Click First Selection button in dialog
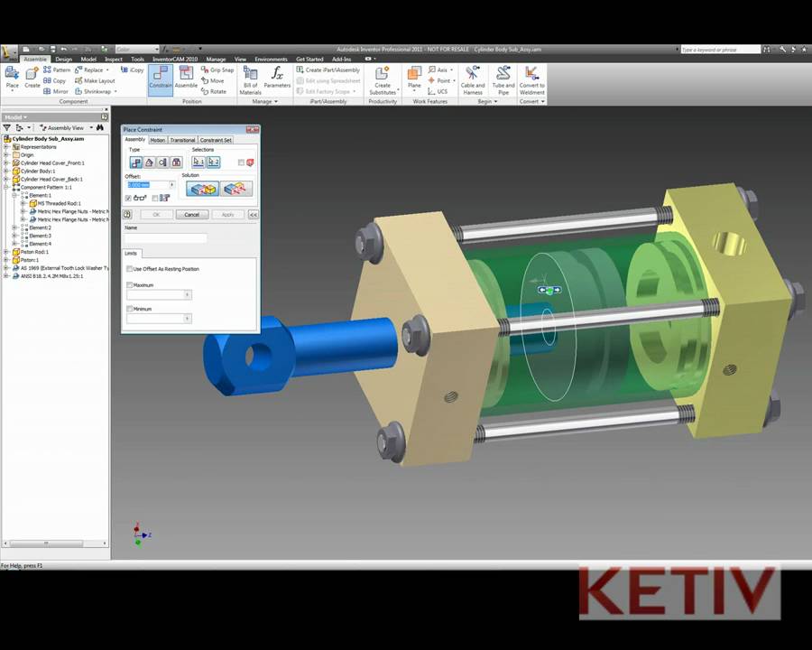Viewport: 812px width, 650px height. (x=198, y=162)
